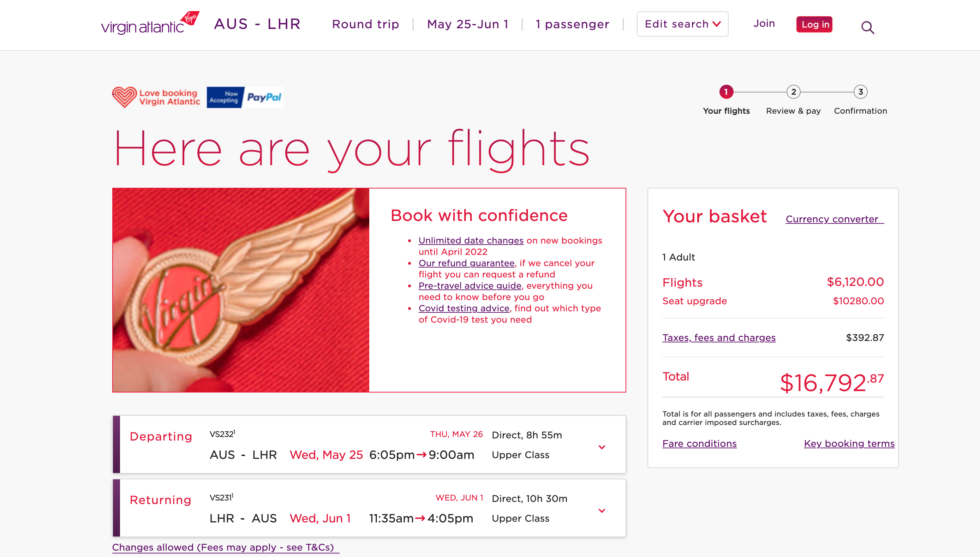980x557 pixels.
Task: Open the Edit search panel
Action: (683, 24)
